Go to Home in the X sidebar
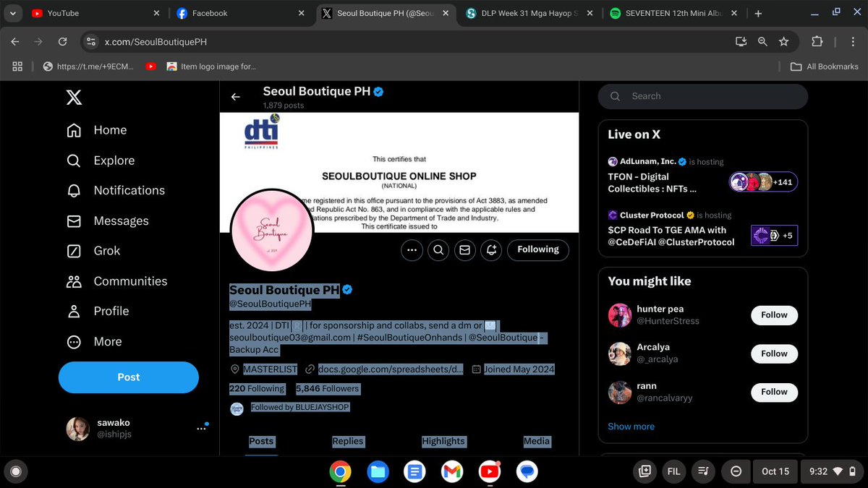868x488 pixels. point(96,130)
